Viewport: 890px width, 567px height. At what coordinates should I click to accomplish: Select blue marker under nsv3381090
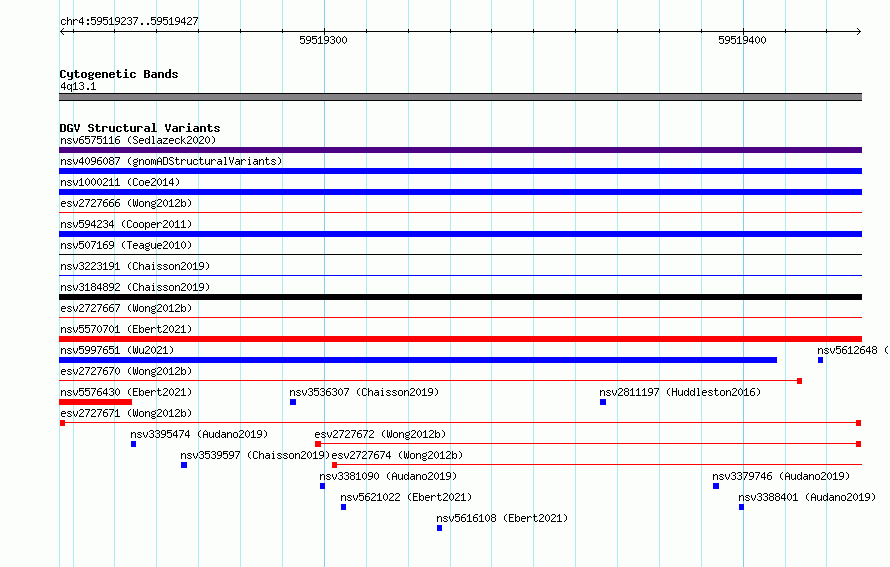322,486
